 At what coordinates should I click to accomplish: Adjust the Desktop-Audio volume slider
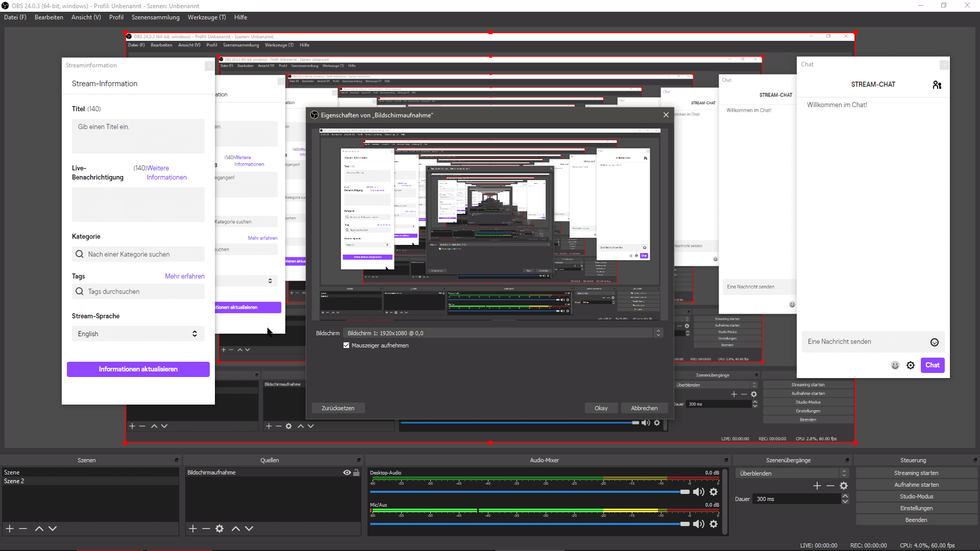coord(684,492)
